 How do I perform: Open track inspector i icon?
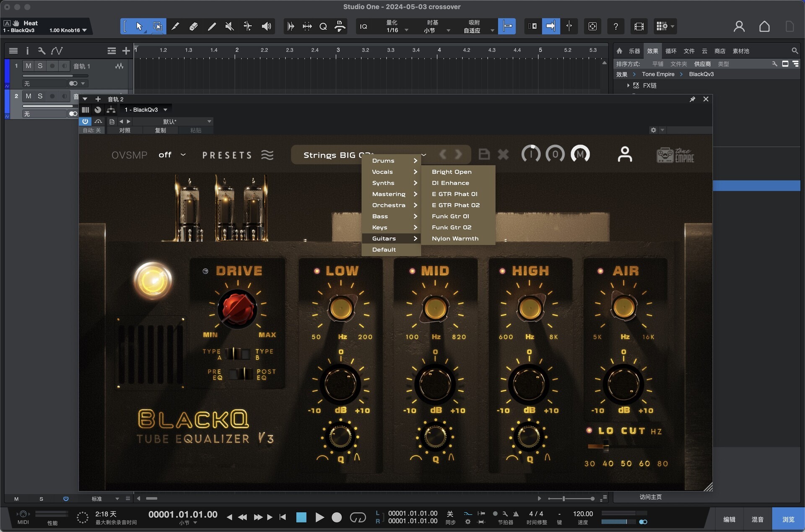pyautogui.click(x=27, y=51)
